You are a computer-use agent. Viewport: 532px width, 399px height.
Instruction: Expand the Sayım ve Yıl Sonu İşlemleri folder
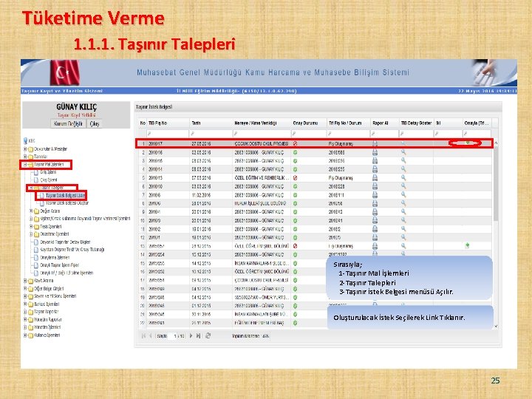pyautogui.click(x=25, y=296)
